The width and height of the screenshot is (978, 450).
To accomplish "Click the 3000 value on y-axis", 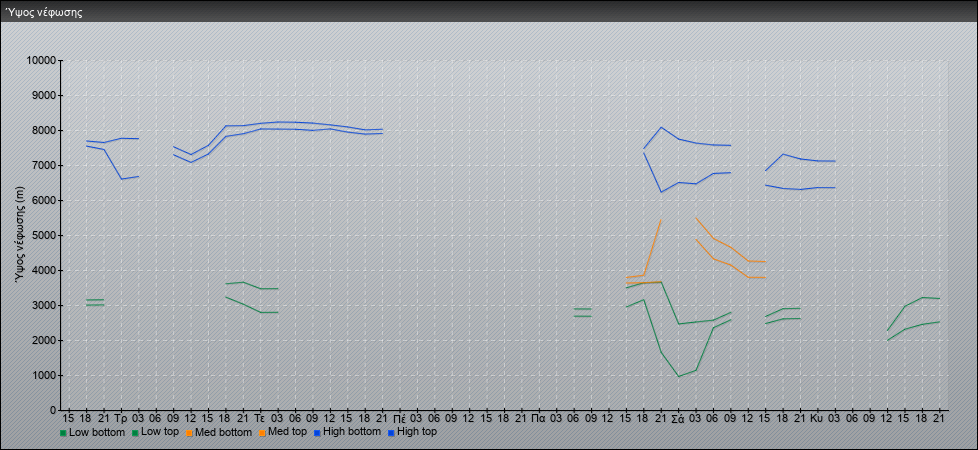I will [44, 305].
